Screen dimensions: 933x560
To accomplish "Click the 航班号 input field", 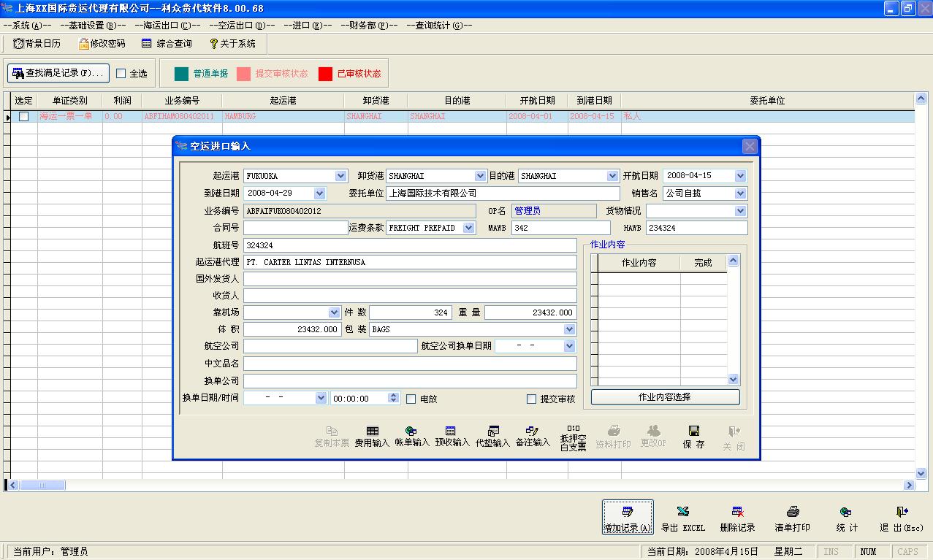I will pos(410,245).
